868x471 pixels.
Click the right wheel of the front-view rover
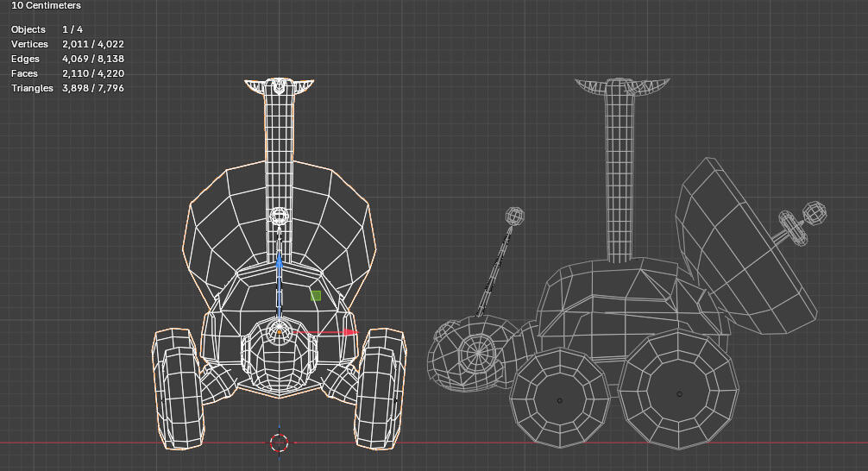pyautogui.click(x=381, y=387)
